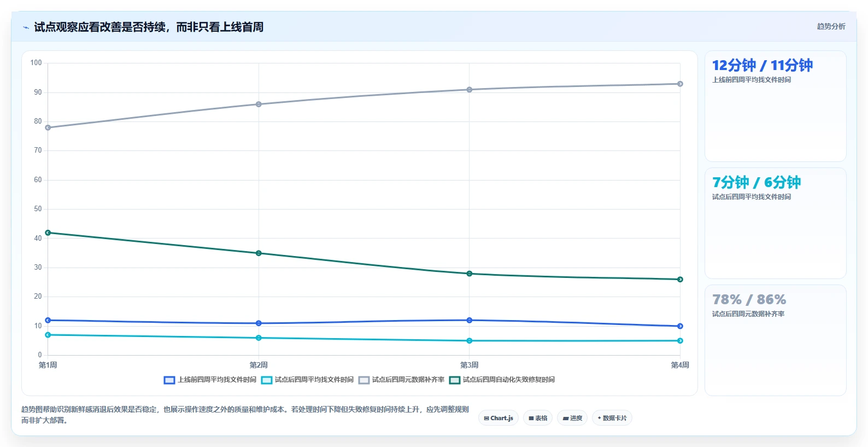Click cyan 试点后找文件 point at 第4周
Viewport: 868px width, 447px height.
[680, 341]
